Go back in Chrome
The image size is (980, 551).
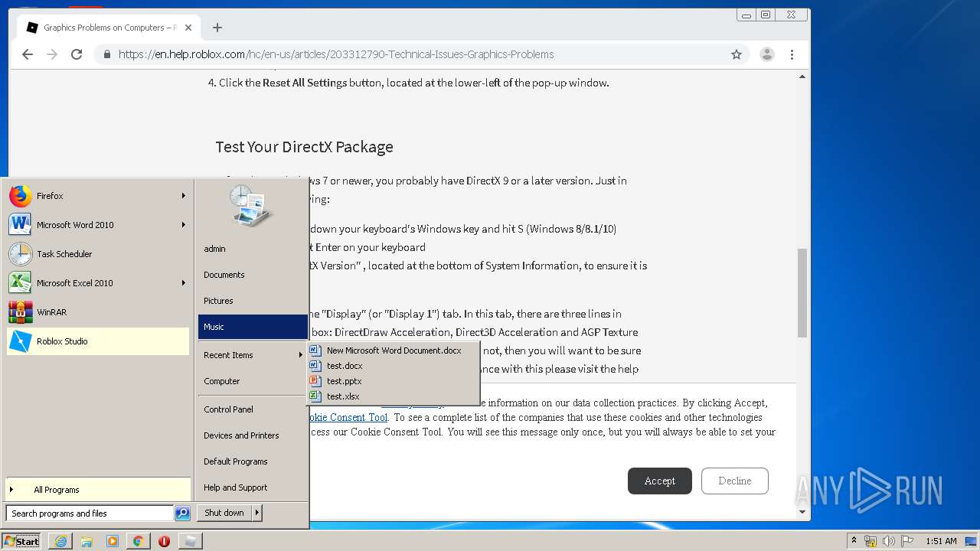tap(28, 54)
